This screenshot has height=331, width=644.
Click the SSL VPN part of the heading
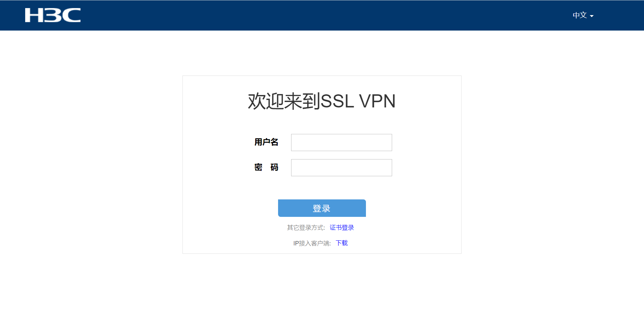[x=358, y=101]
